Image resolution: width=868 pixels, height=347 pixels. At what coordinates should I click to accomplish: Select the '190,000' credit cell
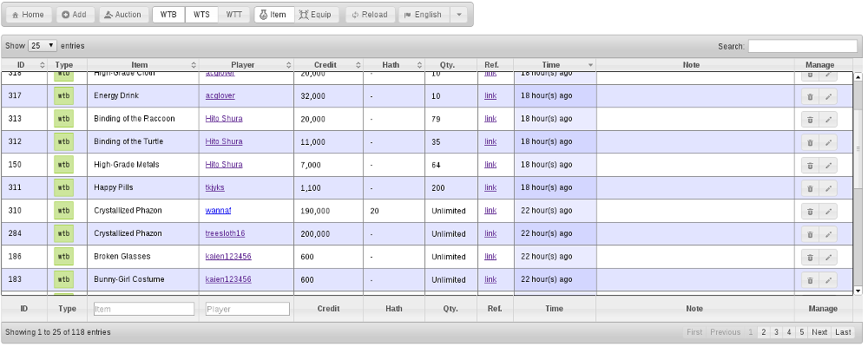click(x=329, y=211)
